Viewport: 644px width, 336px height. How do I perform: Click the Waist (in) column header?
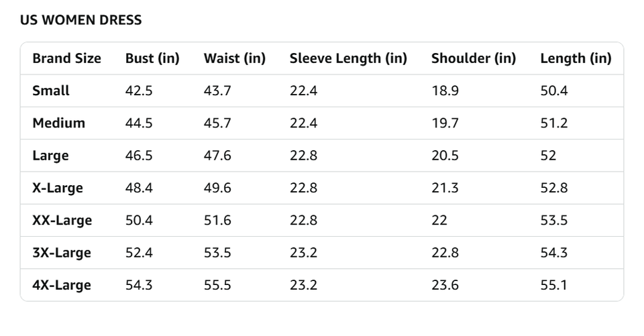pyautogui.click(x=235, y=58)
